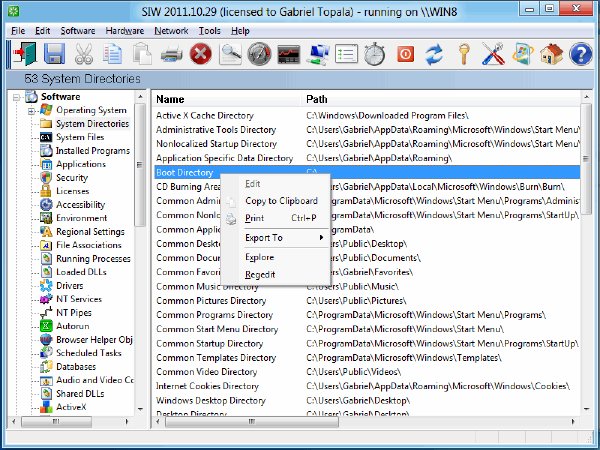Click tree pane horizontal scroll left arrow
This screenshot has height=450, width=600.
click(x=14, y=422)
